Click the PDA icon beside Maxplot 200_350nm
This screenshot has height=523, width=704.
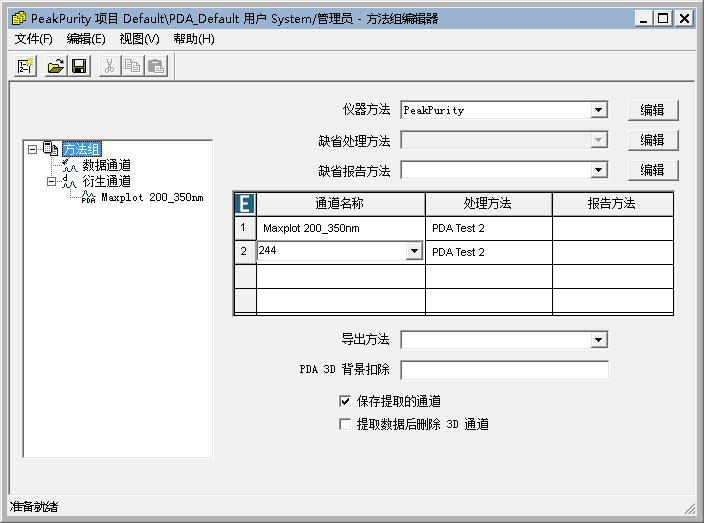[88, 197]
